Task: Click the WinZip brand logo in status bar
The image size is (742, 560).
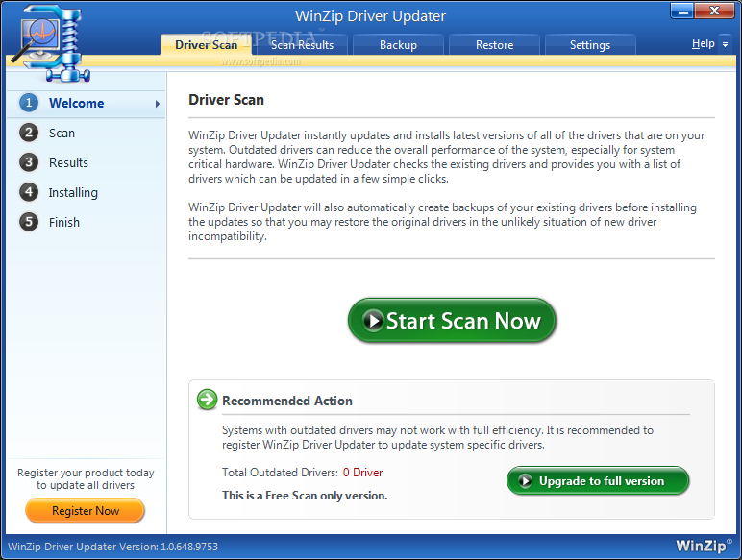Action: click(704, 546)
